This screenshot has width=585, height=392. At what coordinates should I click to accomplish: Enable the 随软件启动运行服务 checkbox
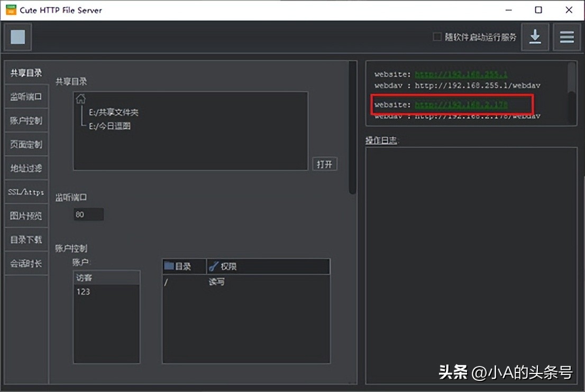click(437, 37)
